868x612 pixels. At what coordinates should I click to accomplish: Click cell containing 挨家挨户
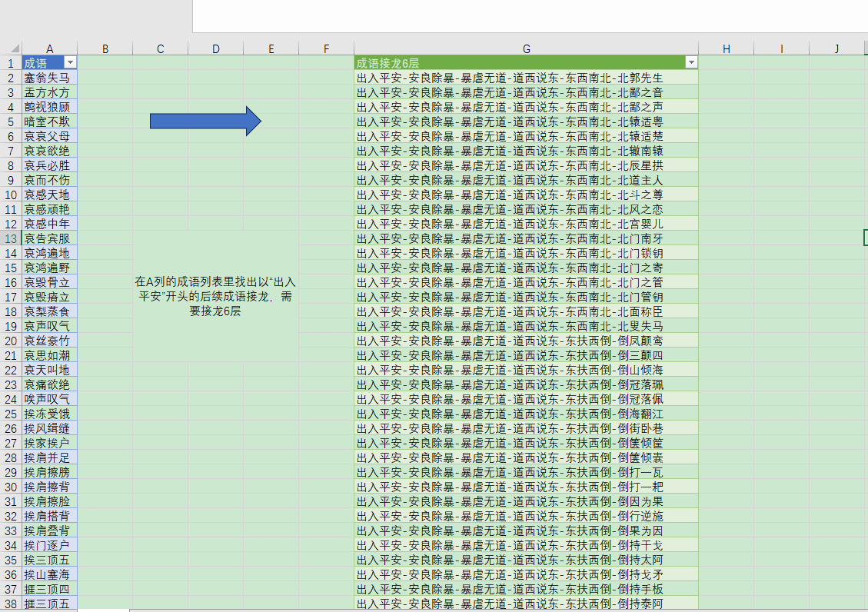pyautogui.click(x=49, y=443)
